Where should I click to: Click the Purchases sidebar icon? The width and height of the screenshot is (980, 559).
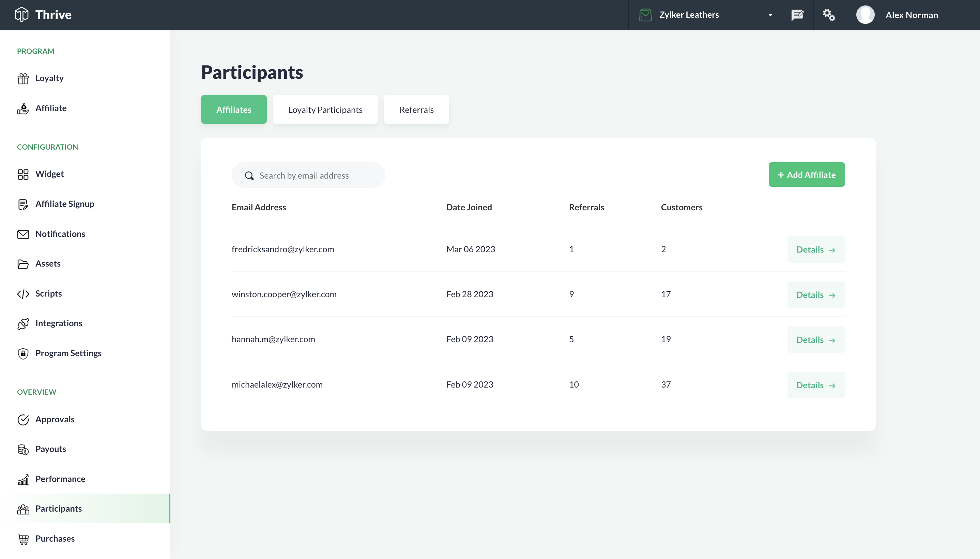pos(23,538)
